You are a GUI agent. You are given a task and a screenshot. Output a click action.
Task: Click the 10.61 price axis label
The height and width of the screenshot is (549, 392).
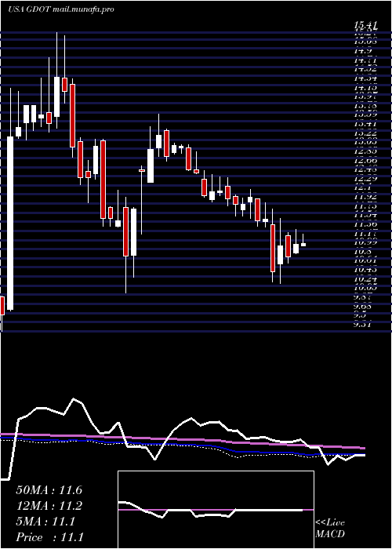tap(365, 260)
